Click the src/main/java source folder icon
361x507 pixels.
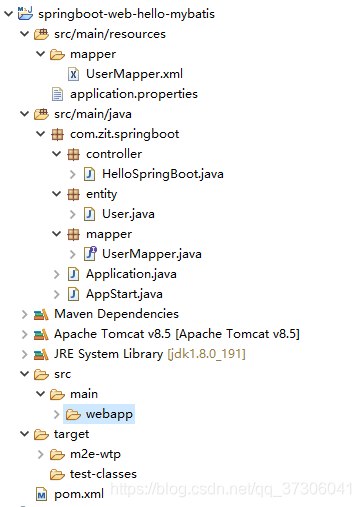41,114
